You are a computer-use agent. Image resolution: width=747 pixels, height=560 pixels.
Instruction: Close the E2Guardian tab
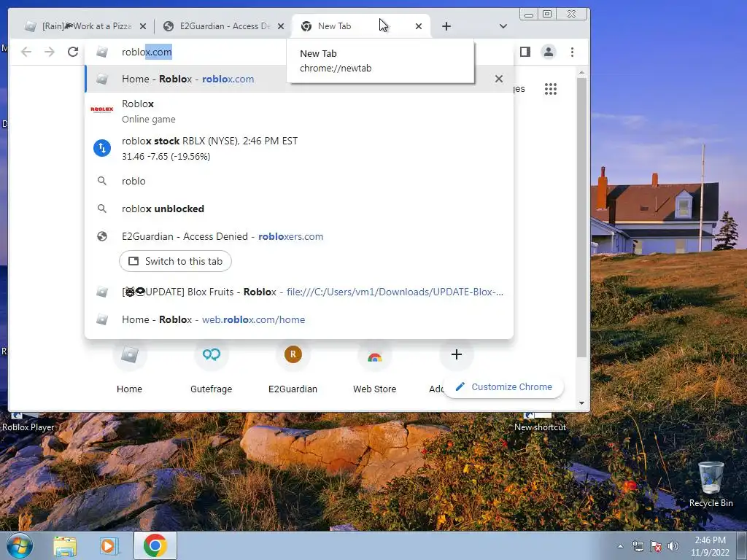(281, 26)
